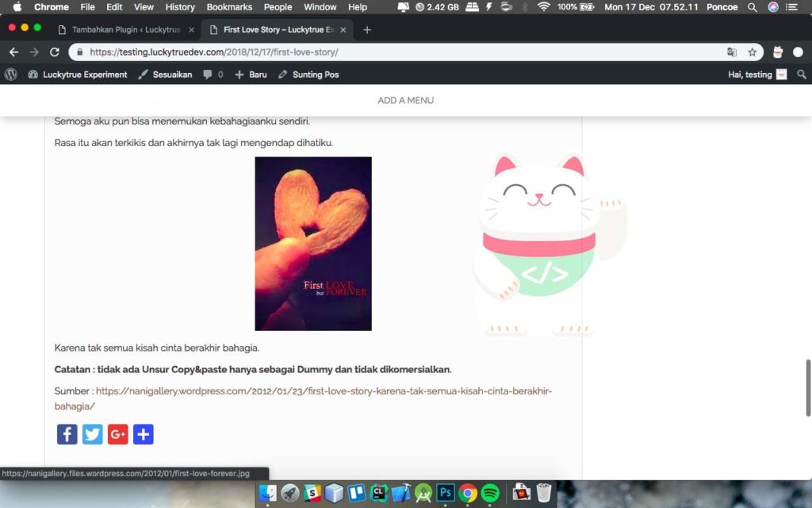Share post via Facebook icon
The width and height of the screenshot is (812, 508).
tap(67, 434)
